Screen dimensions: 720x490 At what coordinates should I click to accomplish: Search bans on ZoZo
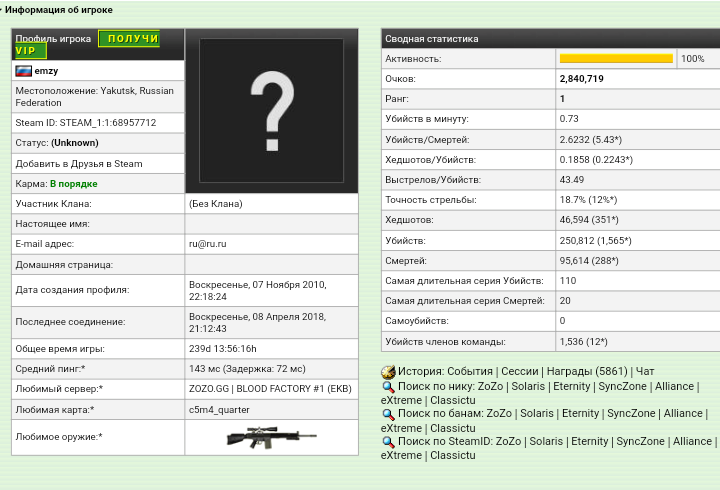click(499, 413)
